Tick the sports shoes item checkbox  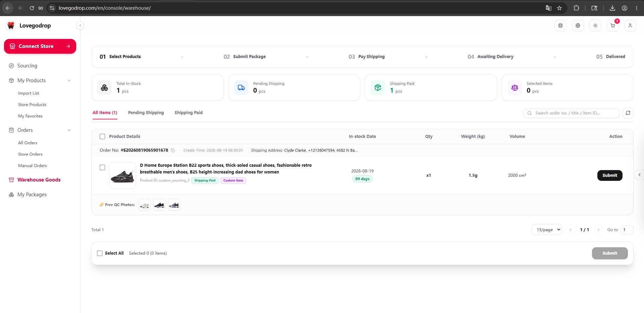(102, 167)
